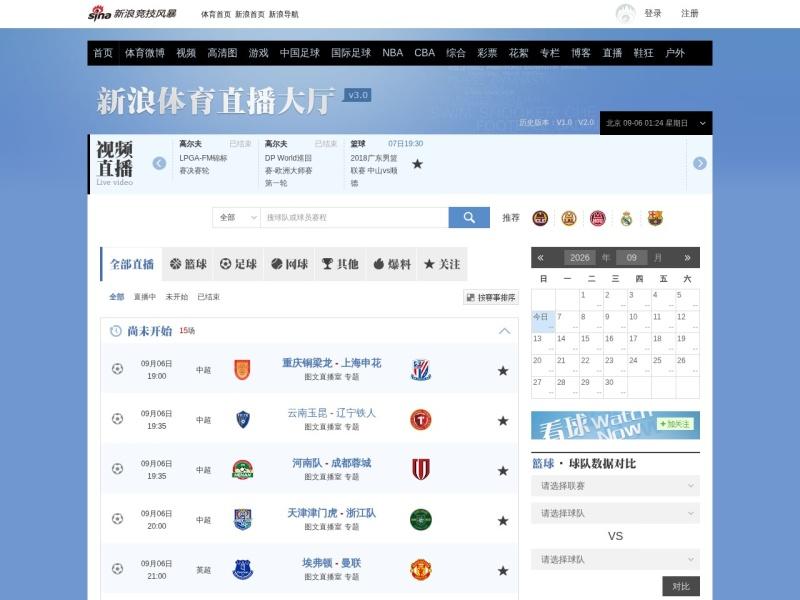Toggle 按赛事排序 sorting

491,297
